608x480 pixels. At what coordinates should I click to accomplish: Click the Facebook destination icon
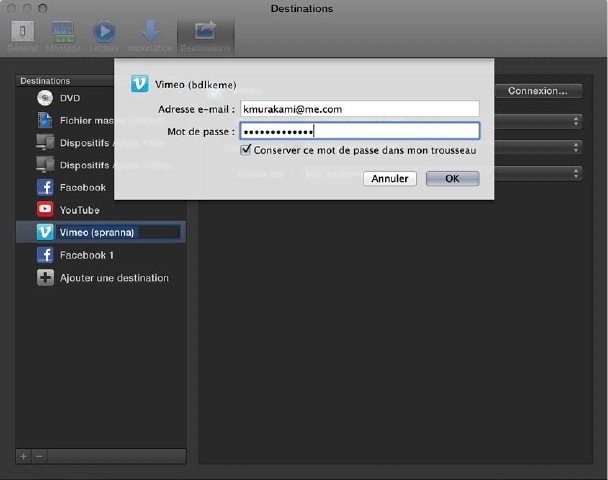45,187
